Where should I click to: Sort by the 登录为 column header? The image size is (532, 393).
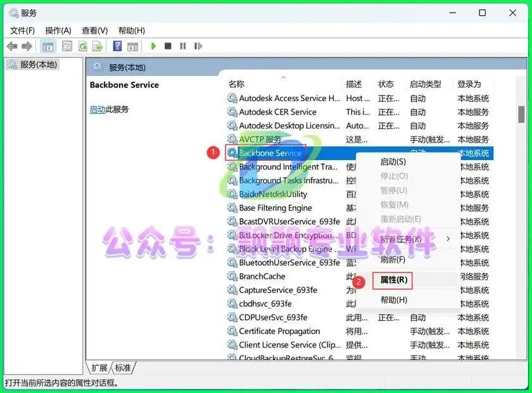tap(469, 84)
